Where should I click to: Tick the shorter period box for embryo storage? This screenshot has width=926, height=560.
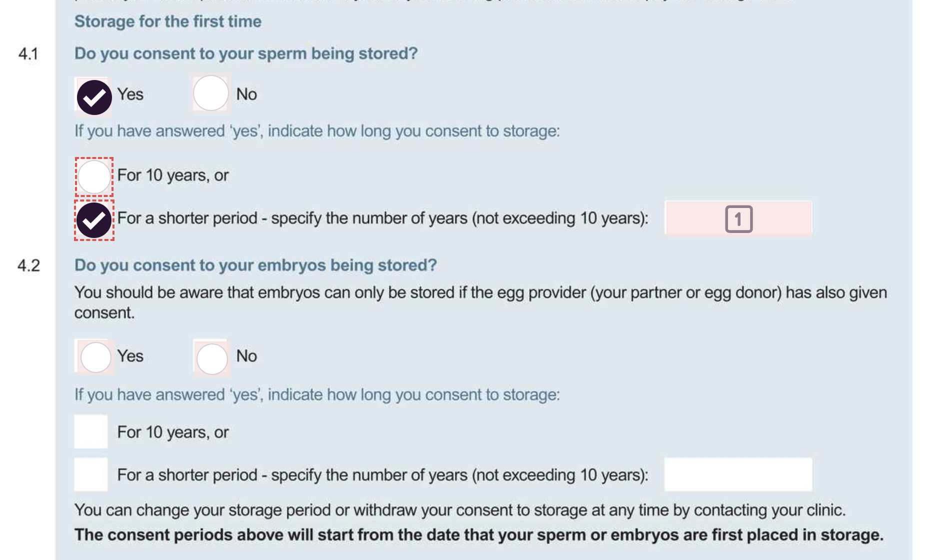tap(91, 474)
